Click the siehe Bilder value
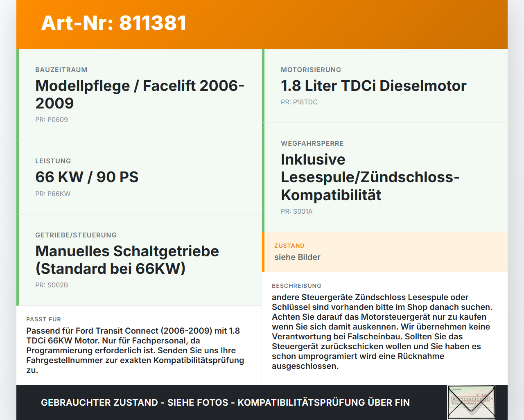This screenshot has height=420, width=524. click(297, 257)
